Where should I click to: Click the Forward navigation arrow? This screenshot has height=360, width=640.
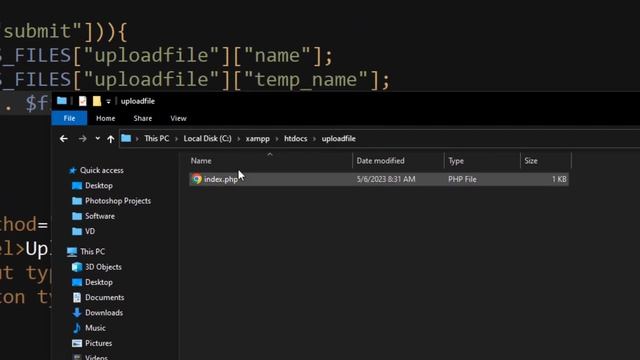click(82, 139)
